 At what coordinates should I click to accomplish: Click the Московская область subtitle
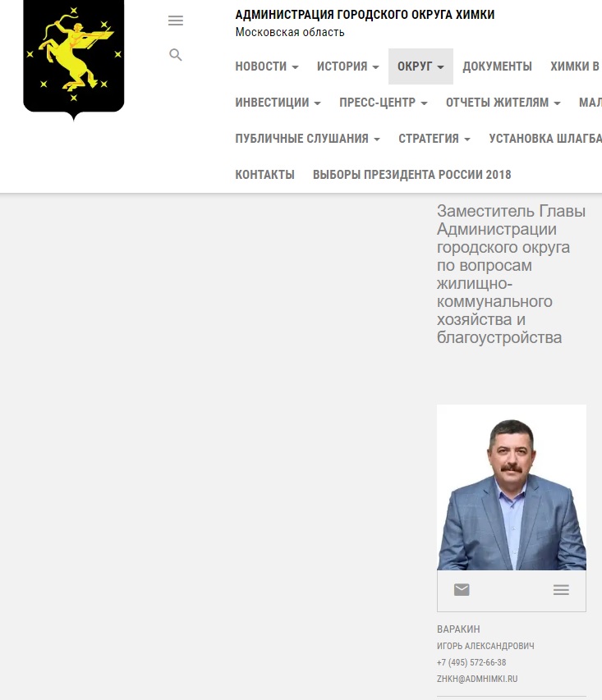point(290,33)
